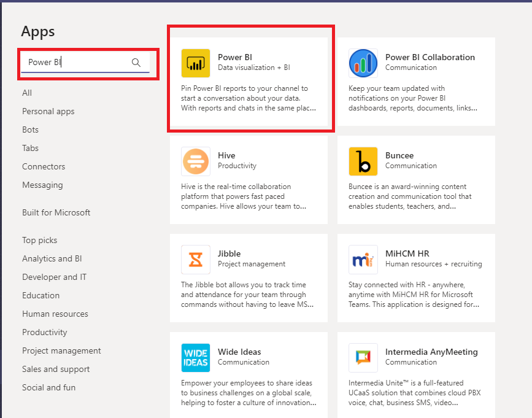Select the All category
Image resolution: width=532 pixels, height=418 pixels.
coord(27,93)
